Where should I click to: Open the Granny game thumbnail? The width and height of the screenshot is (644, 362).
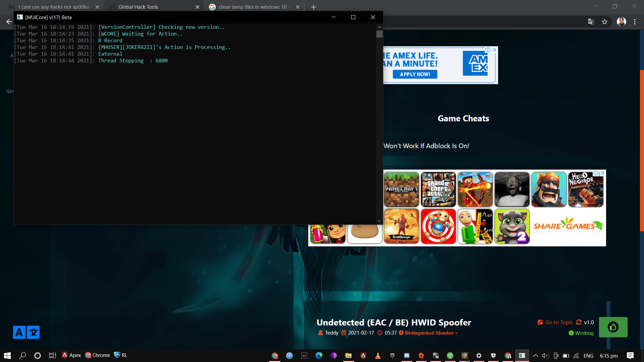[x=512, y=189]
